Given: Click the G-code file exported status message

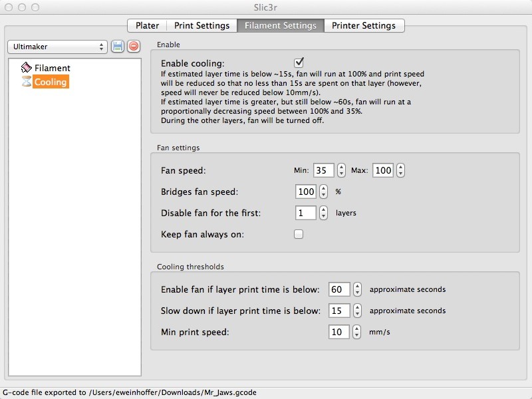Looking at the screenshot, I should (x=130, y=392).
